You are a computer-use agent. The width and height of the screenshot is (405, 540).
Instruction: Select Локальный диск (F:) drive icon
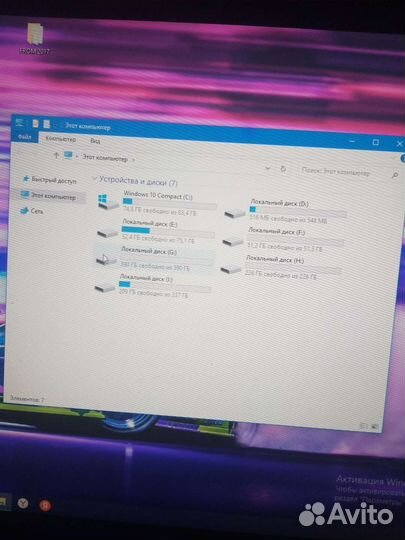(x=233, y=241)
